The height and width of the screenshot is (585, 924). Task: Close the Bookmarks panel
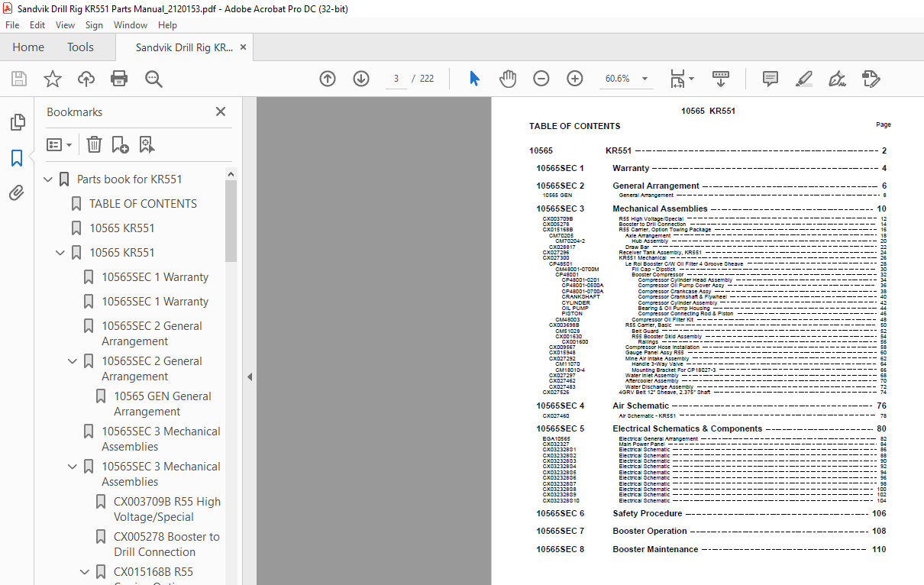coord(221,112)
